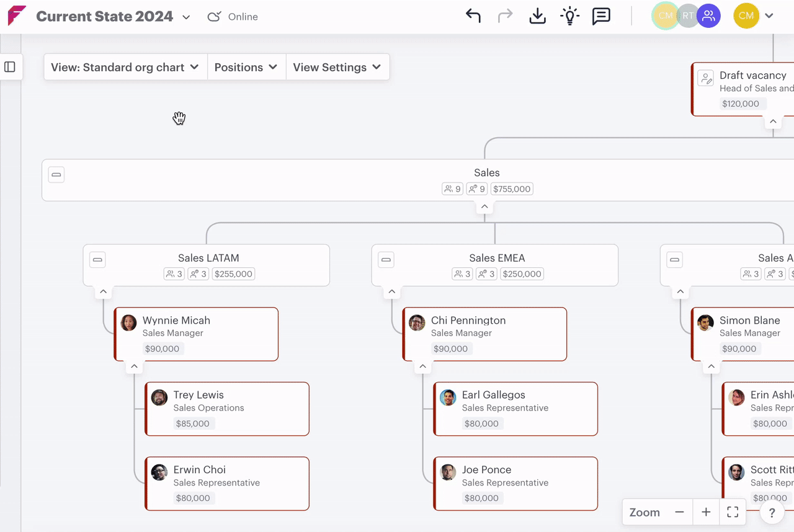
Task: Open the lightbulb insights icon
Action: [x=569, y=16]
